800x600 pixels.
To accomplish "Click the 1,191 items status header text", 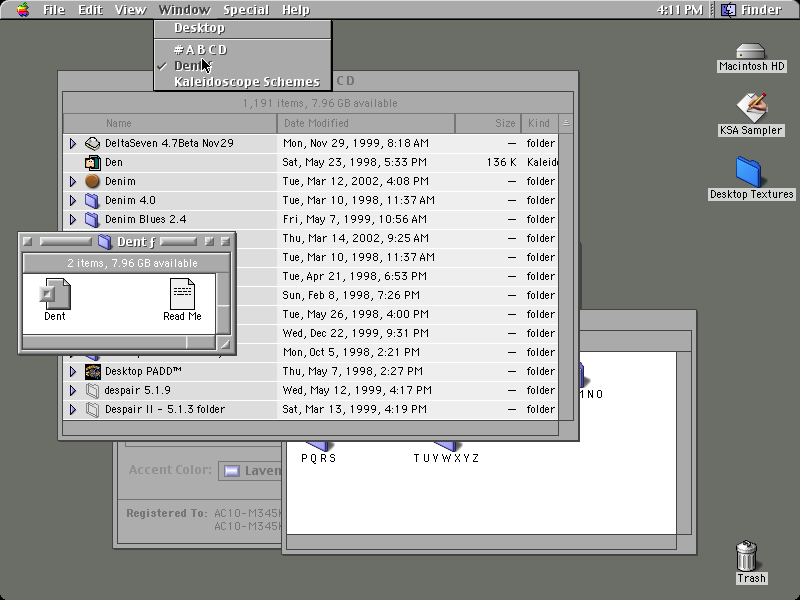I will [320, 103].
